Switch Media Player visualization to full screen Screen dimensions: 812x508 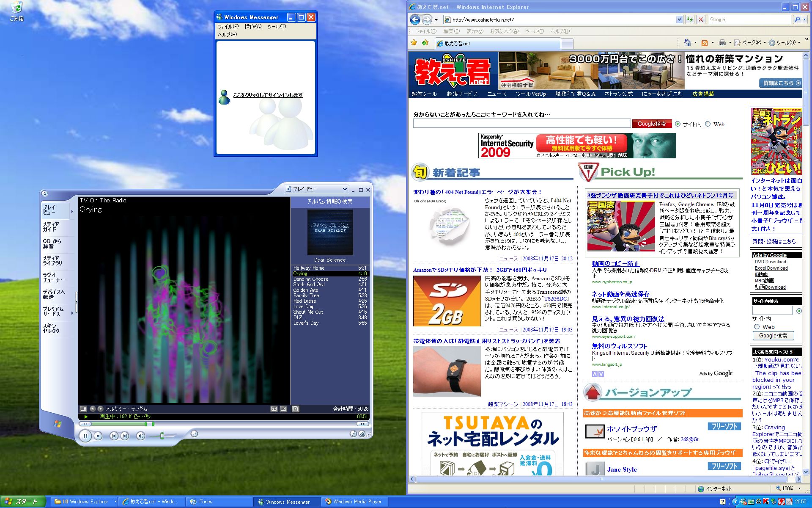click(283, 409)
